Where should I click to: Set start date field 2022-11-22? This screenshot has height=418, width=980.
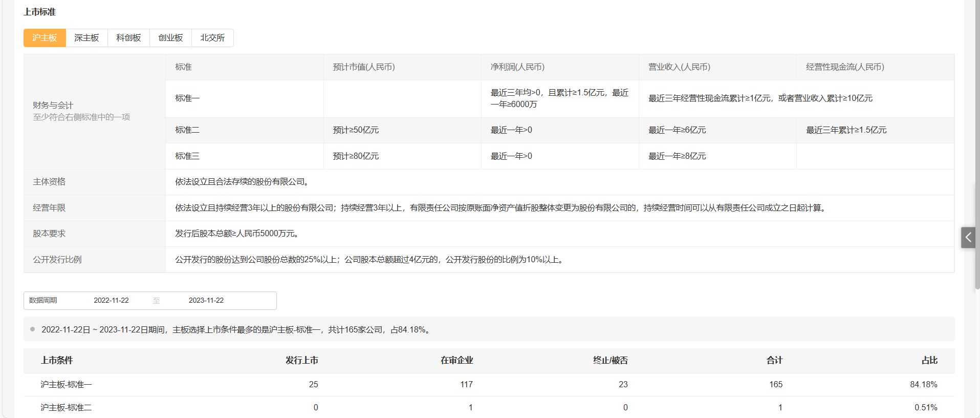111,301
